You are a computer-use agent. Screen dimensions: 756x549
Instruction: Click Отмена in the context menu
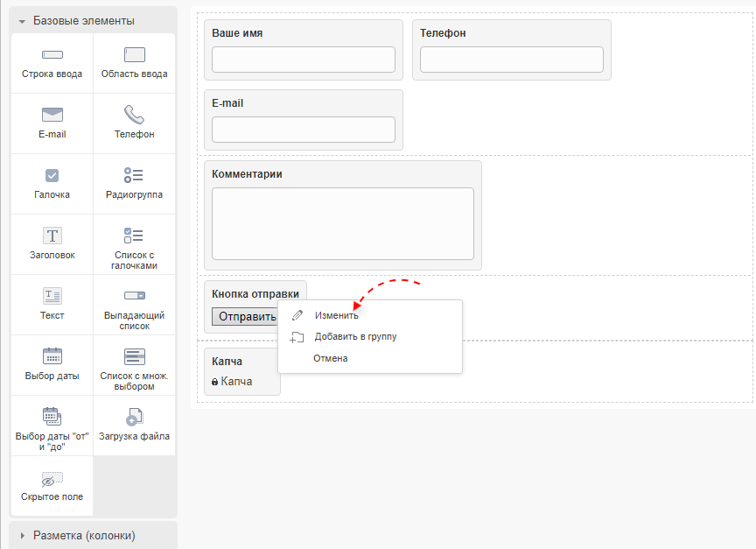[330, 358]
